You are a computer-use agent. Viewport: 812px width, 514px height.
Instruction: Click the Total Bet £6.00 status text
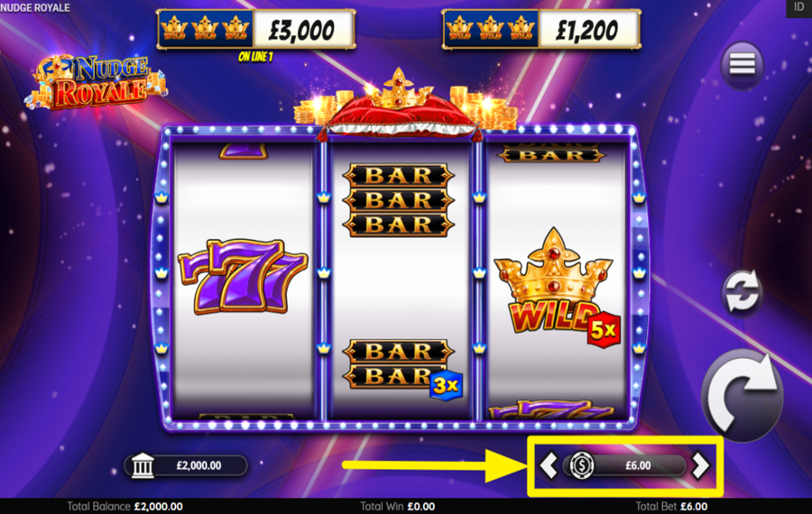[671, 506]
